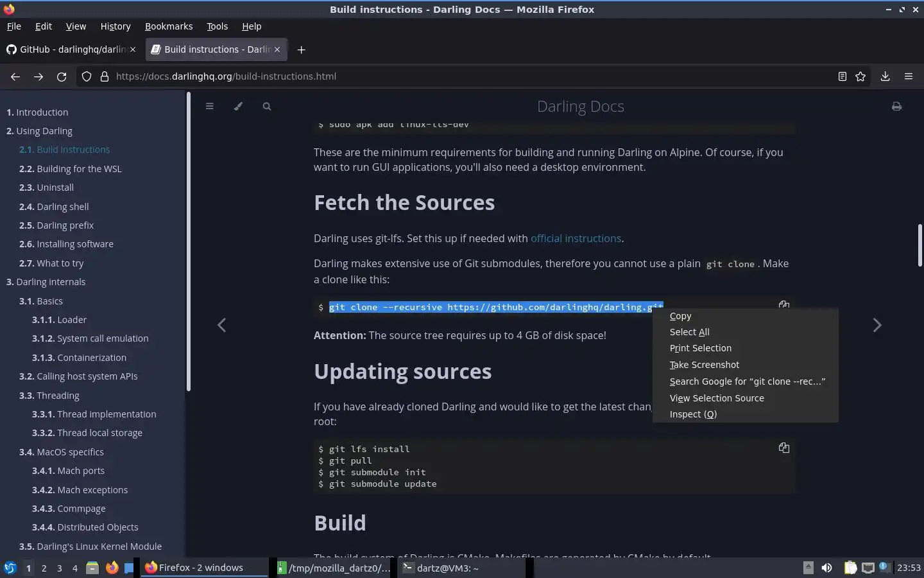Open the Bookmarks menu

point(169,26)
